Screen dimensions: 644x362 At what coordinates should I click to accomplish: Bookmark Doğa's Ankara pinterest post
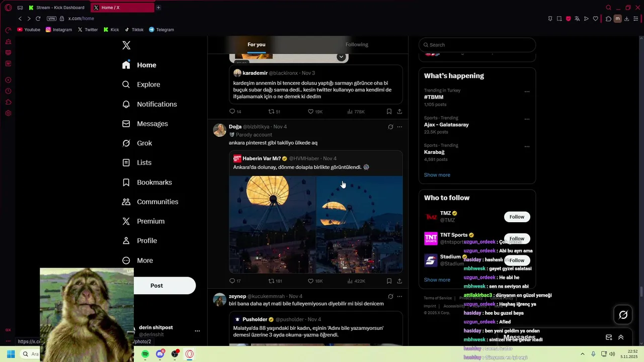pos(389,281)
